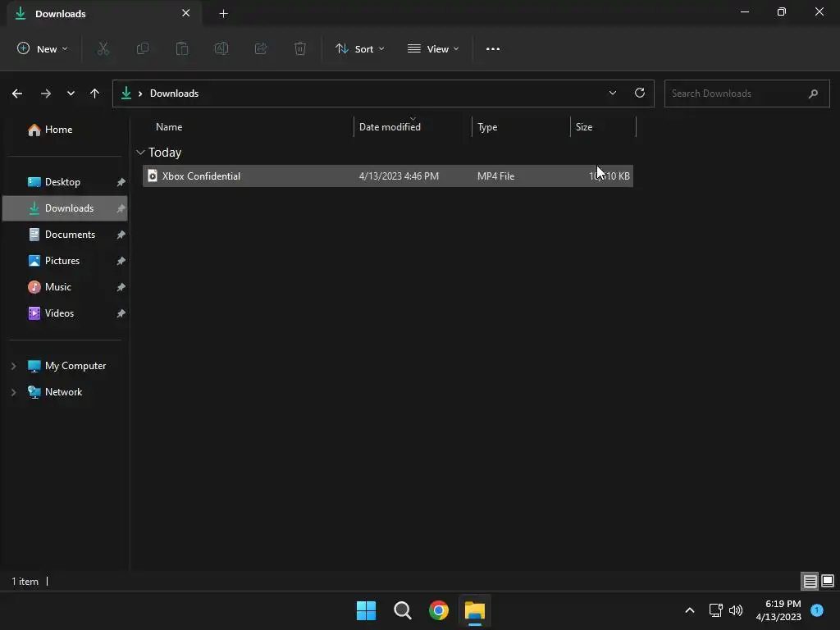Click File Explorer taskbar icon
840x630 pixels.
tap(475, 610)
